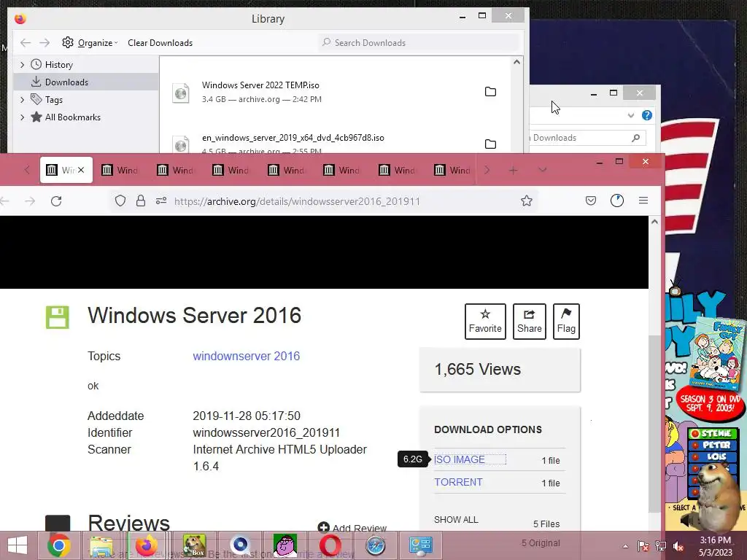This screenshot has height=560, width=747.
Task: Click the Windows Start button
Action: pos(18,545)
